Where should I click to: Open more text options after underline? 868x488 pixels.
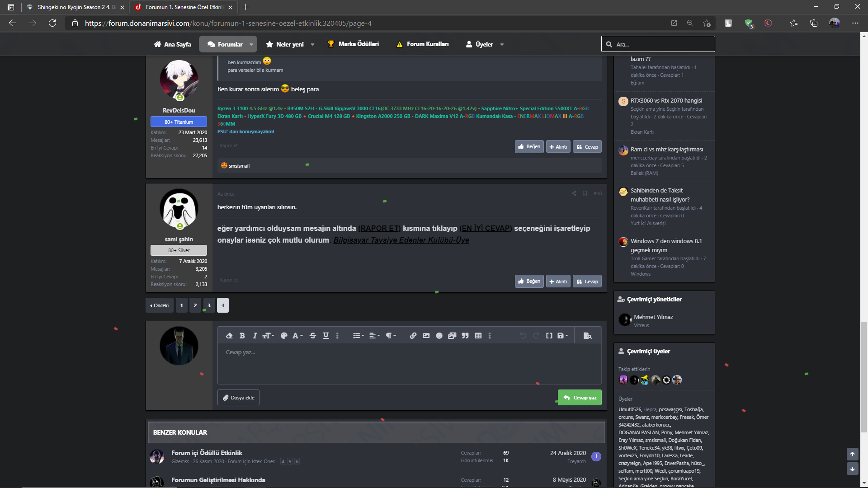(x=337, y=336)
